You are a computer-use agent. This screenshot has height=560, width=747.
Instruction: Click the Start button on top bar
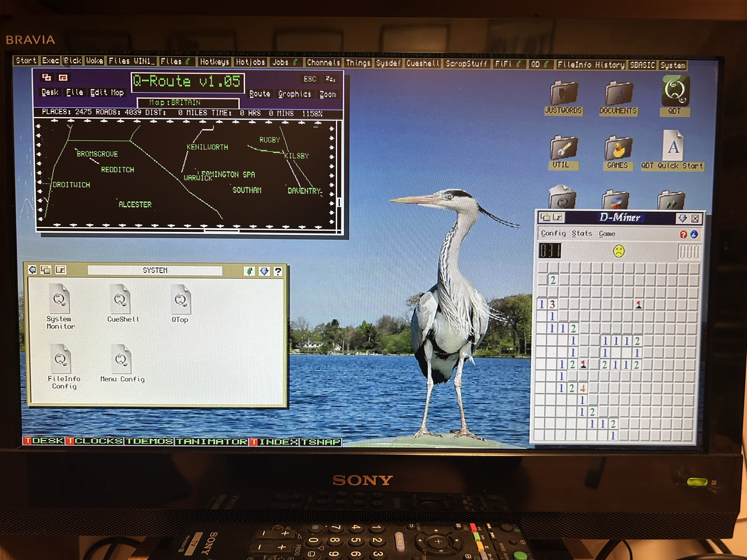point(26,60)
